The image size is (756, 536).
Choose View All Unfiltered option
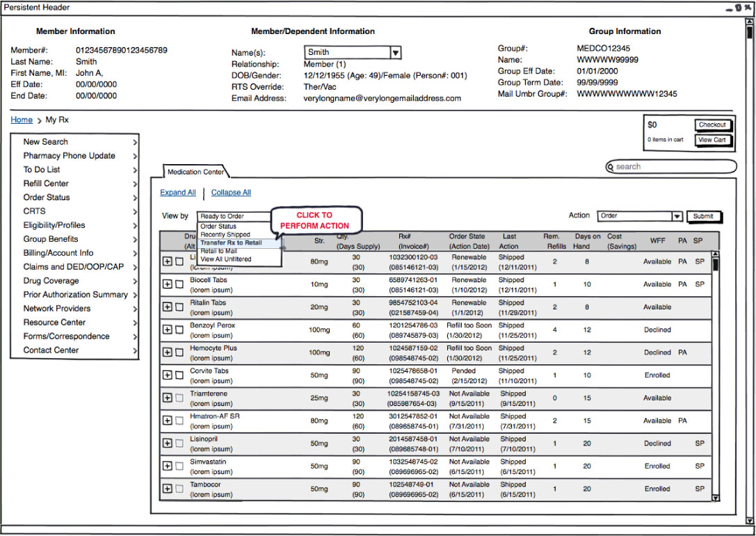pyautogui.click(x=225, y=259)
